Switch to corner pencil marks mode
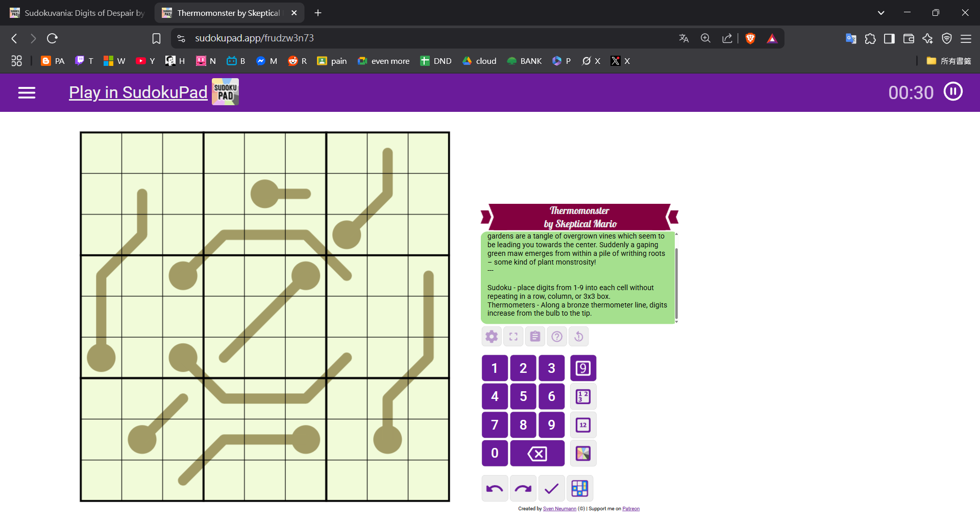The height and width of the screenshot is (521, 980). 583,396
